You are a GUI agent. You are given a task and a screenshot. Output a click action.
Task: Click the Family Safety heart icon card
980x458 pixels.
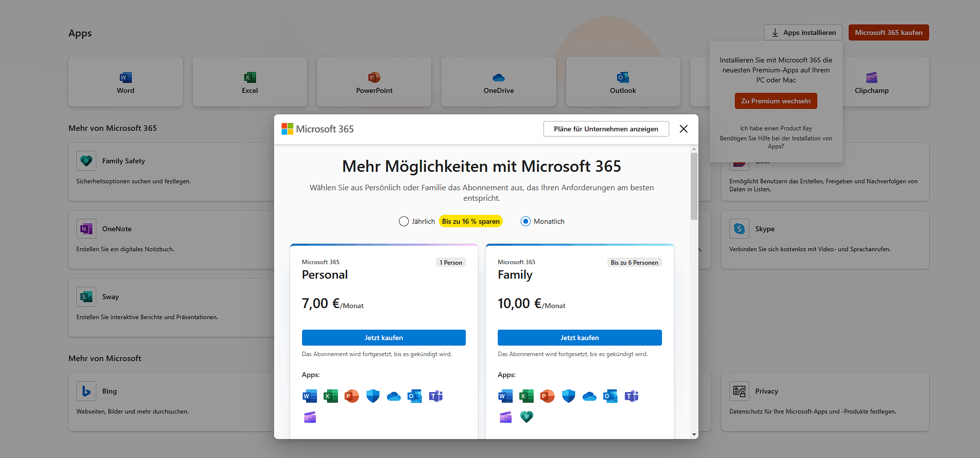click(x=86, y=161)
